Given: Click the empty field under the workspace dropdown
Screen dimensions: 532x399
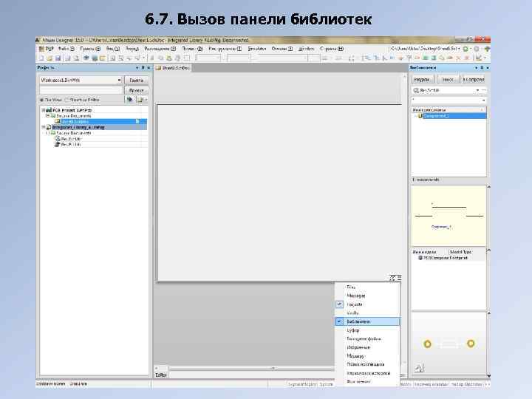Looking at the screenshot, I should point(81,90).
